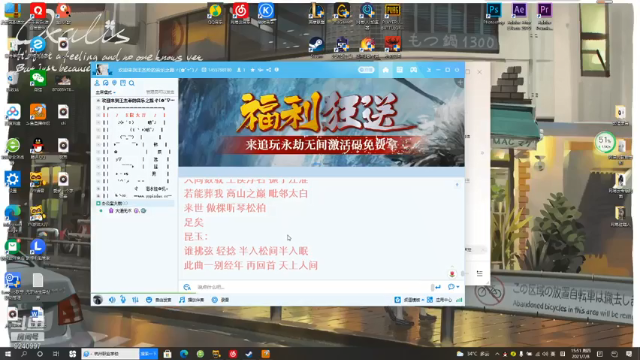Favorite the channel with the star icon
Image resolution: width=640 pixels, height=360 pixels.
pyautogui.click(x=253, y=70)
